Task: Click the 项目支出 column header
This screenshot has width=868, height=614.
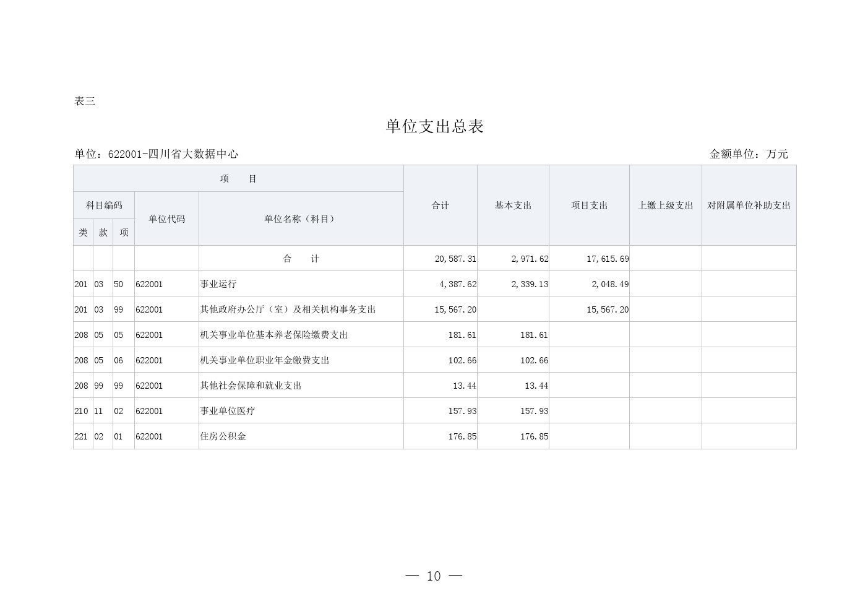Action: click(589, 205)
